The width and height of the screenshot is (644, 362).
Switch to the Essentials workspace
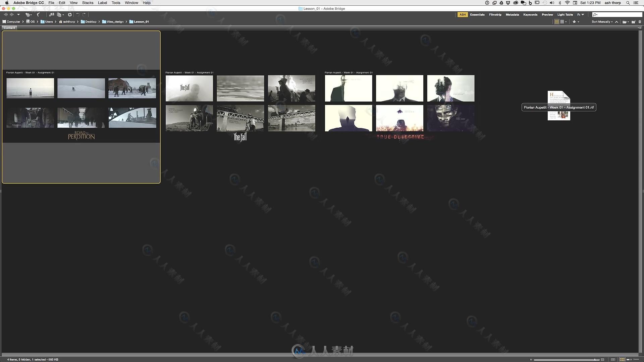477,15
